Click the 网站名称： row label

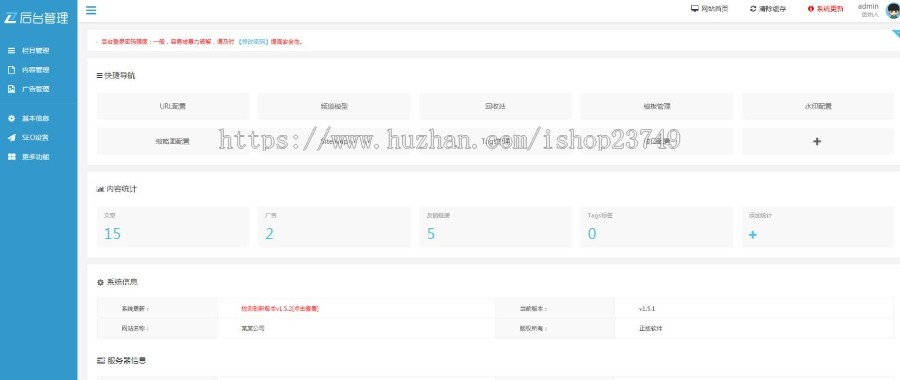(135, 329)
